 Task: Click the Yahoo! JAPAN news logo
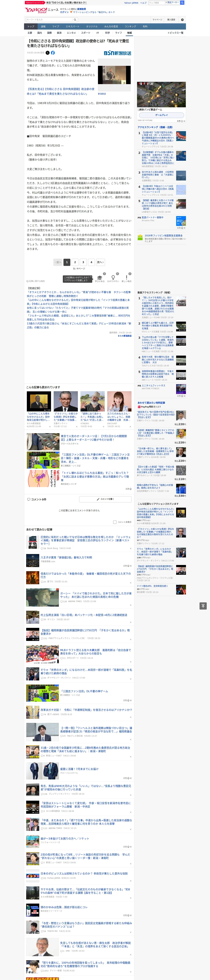(x=42, y=10)
